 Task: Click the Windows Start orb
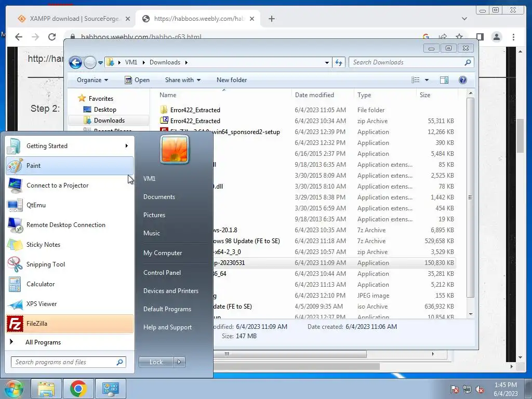tap(13, 389)
